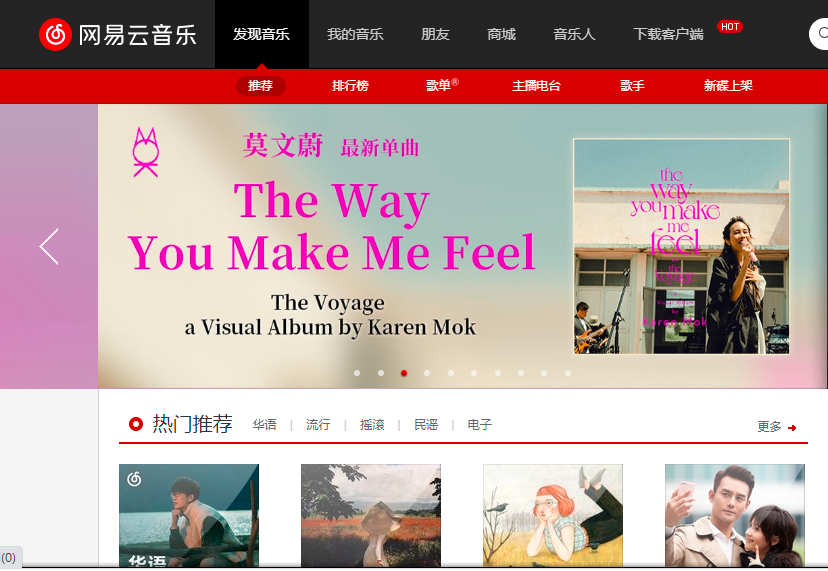Select the first carousel dot
This screenshot has width=828, height=571.
(x=357, y=373)
